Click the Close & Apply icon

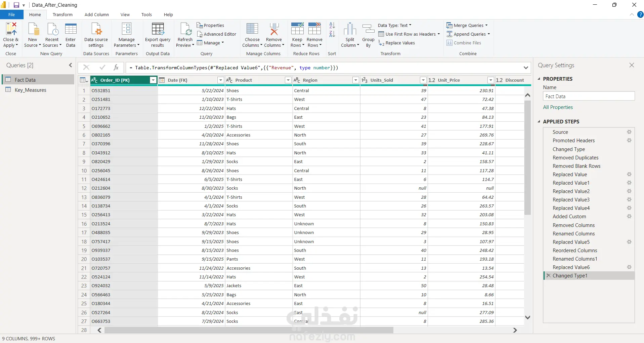click(x=11, y=29)
